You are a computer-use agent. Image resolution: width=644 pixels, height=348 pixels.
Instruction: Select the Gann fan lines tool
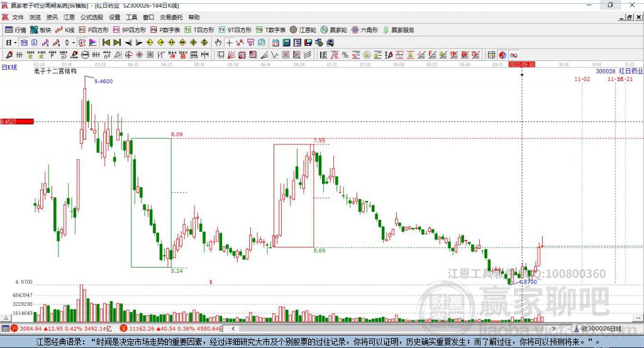pos(231,55)
